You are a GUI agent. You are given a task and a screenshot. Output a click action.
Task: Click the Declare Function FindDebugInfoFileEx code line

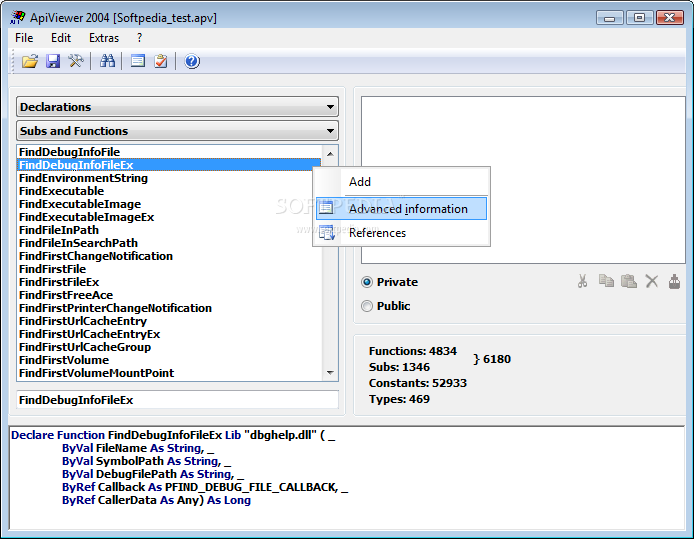tap(173, 435)
